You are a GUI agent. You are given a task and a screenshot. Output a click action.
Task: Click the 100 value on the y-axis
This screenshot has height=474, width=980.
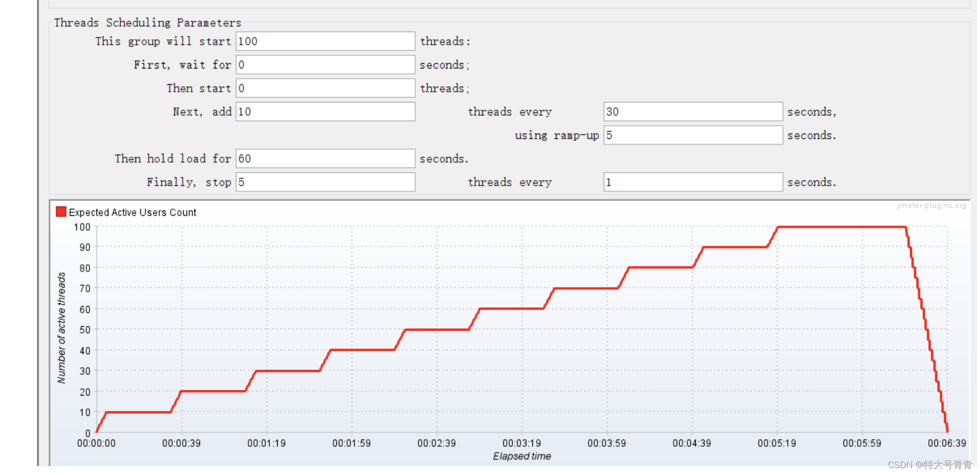[82, 227]
